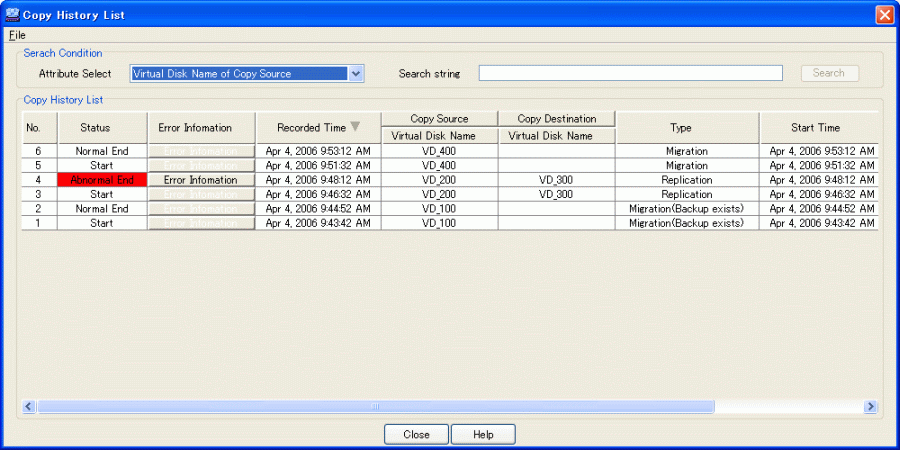Click the Copy Destination column header

(x=557, y=119)
